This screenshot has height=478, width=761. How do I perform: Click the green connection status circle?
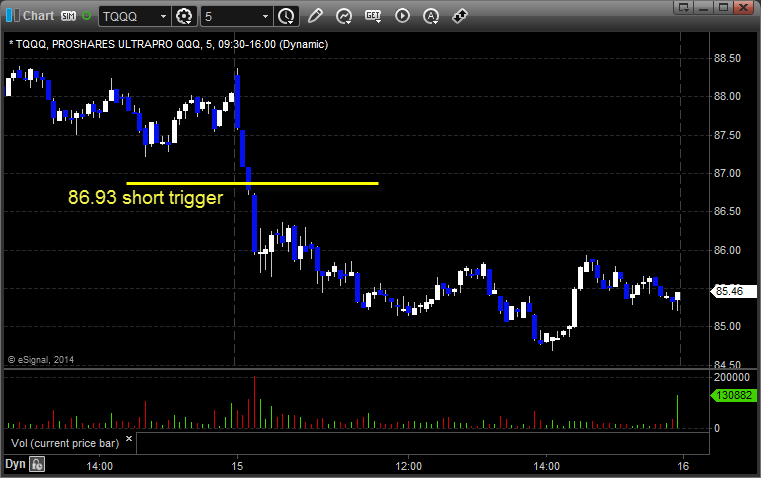(x=86, y=16)
